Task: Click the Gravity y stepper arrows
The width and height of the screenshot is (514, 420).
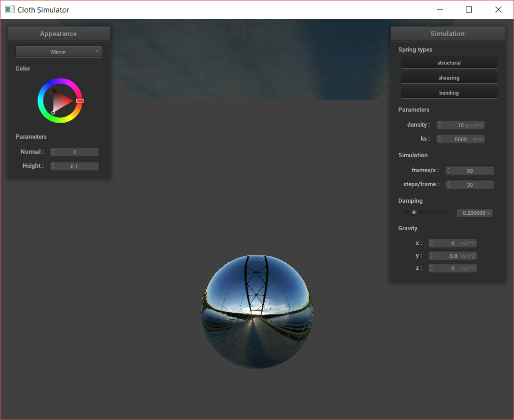Action: pyautogui.click(x=431, y=256)
